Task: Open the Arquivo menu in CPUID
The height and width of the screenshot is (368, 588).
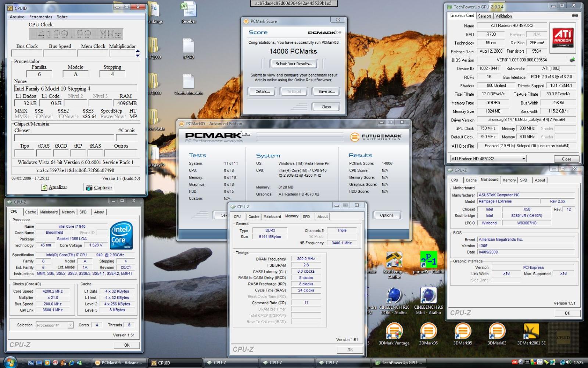Action: click(17, 17)
